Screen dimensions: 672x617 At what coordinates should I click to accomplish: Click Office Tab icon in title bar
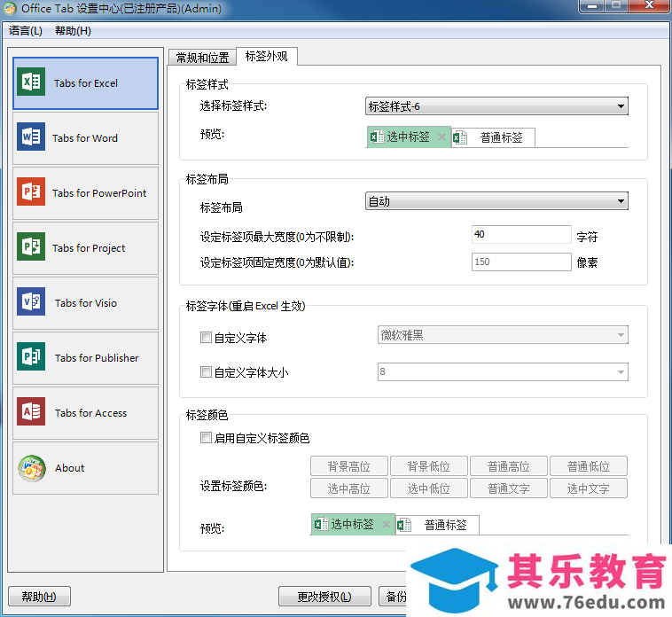(10, 8)
